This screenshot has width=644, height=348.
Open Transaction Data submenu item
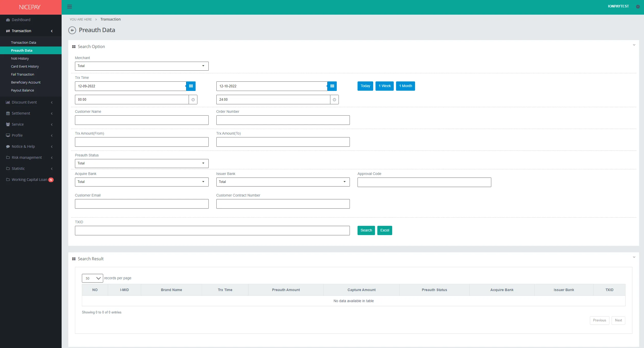tap(23, 43)
